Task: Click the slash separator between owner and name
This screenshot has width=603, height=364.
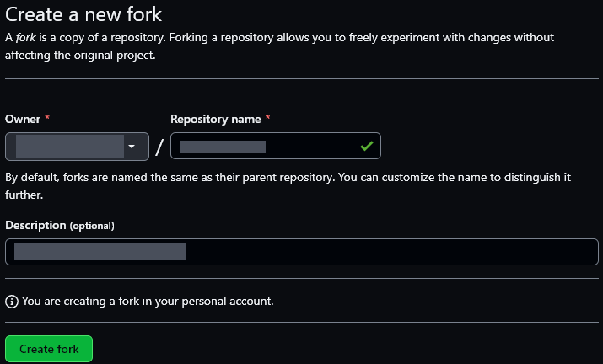Action: (x=159, y=147)
